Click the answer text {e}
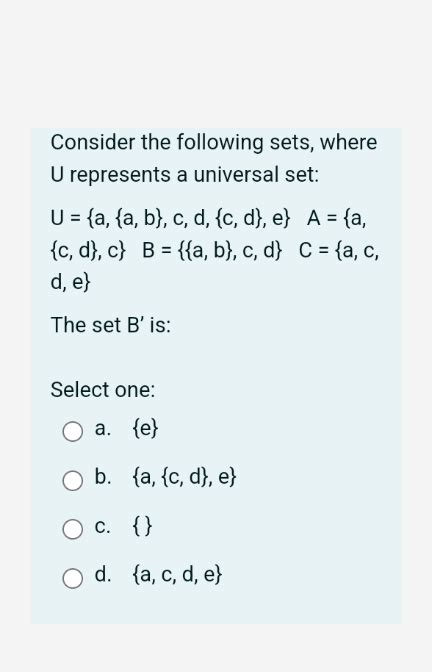The height and width of the screenshot is (672, 432). pos(145,429)
